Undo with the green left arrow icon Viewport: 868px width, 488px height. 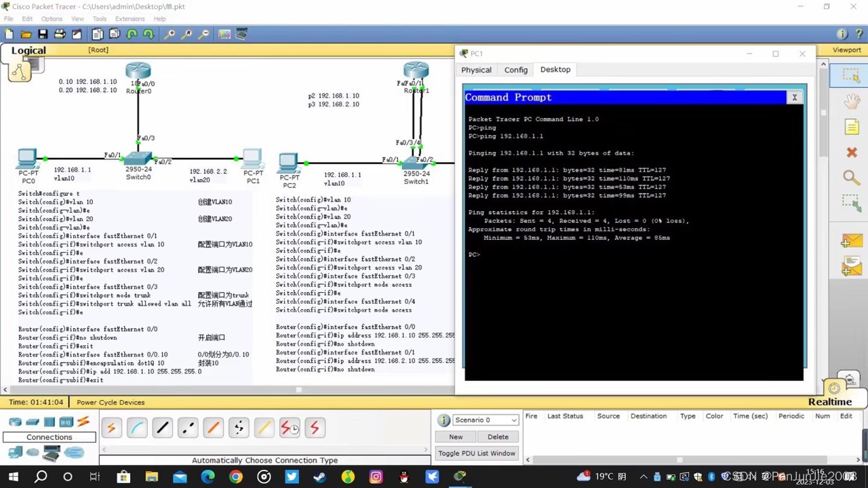[x=132, y=34]
